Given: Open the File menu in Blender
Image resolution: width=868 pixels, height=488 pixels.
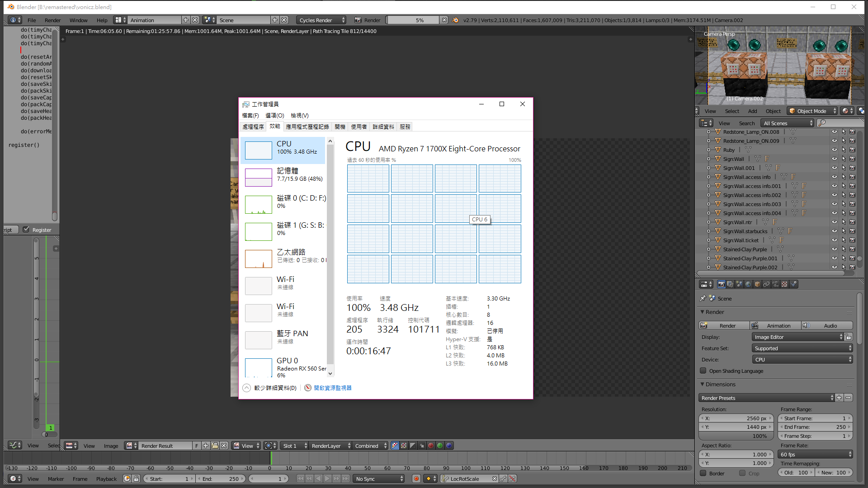Looking at the screenshot, I should 32,20.
